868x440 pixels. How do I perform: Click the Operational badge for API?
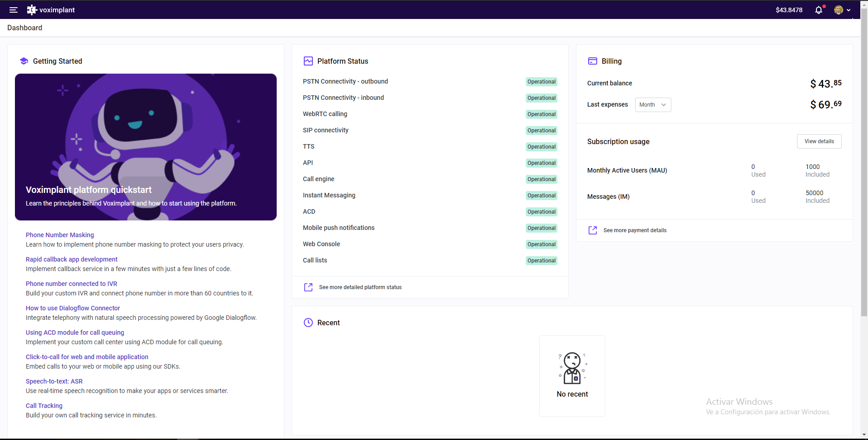[542, 163]
